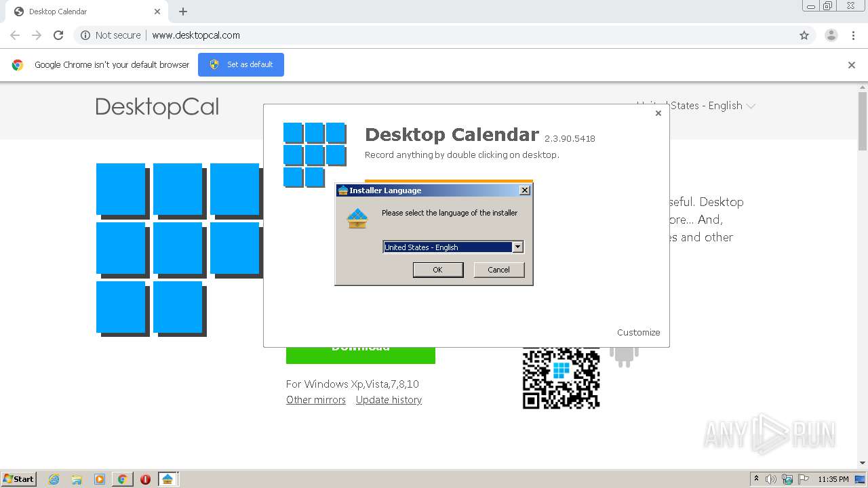This screenshot has width=868, height=488.
Task: Open the United States - English site language menu
Action: pyautogui.click(x=696, y=106)
